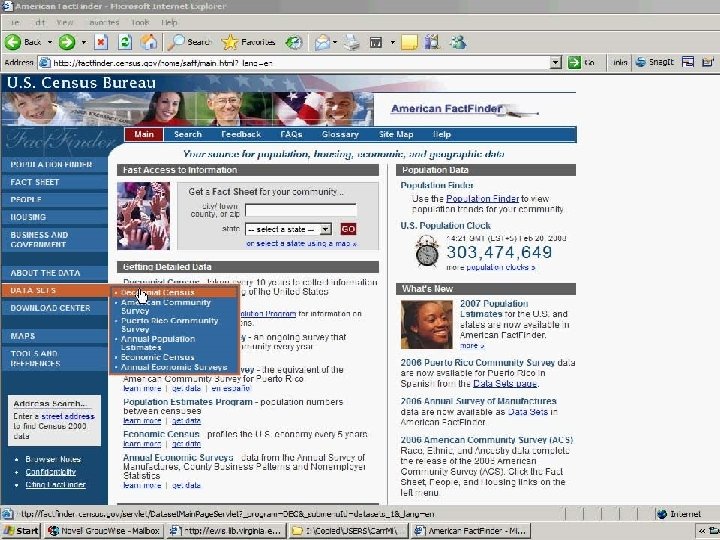The image size is (720, 540).
Task: Click the Home icon in toolbar
Action: [x=149, y=42]
